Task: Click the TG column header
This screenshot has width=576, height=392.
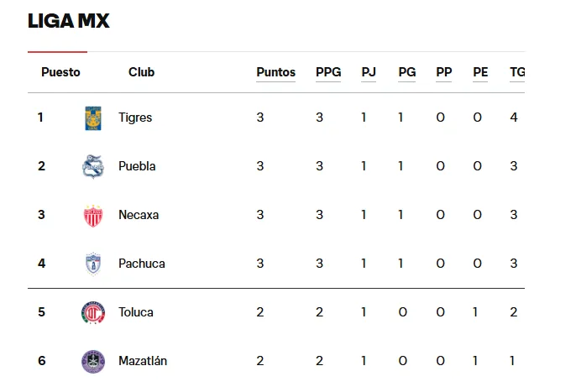Action: click(517, 72)
